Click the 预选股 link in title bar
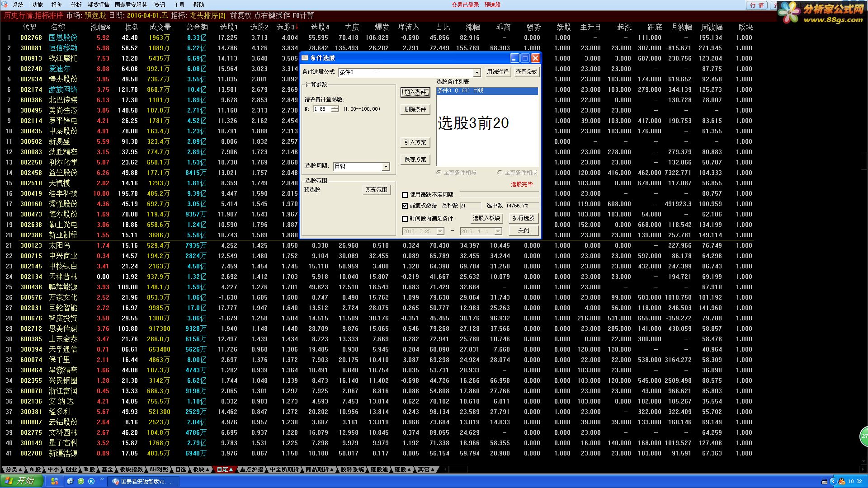Image resolution: width=868 pixels, height=488 pixels. 492,5
